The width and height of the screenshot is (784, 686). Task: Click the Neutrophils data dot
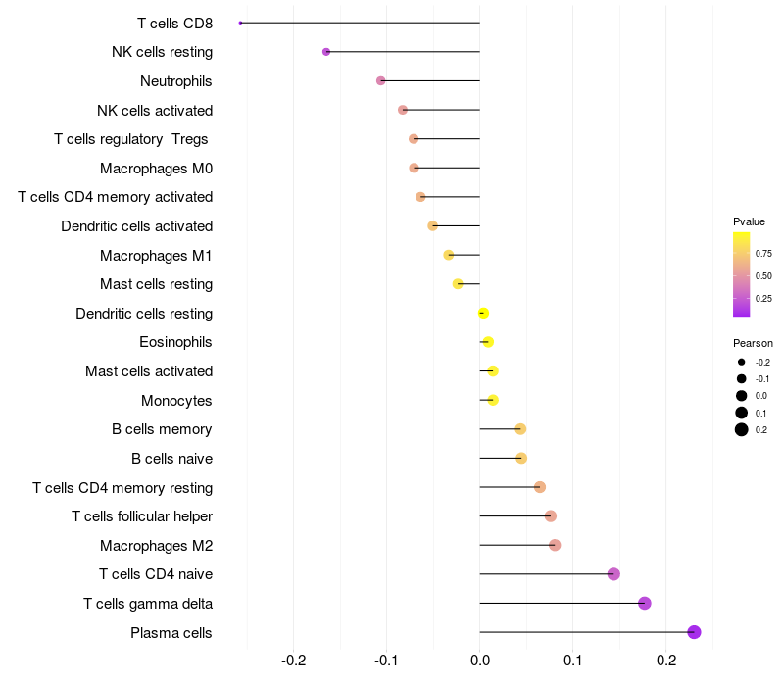pyautogui.click(x=381, y=80)
